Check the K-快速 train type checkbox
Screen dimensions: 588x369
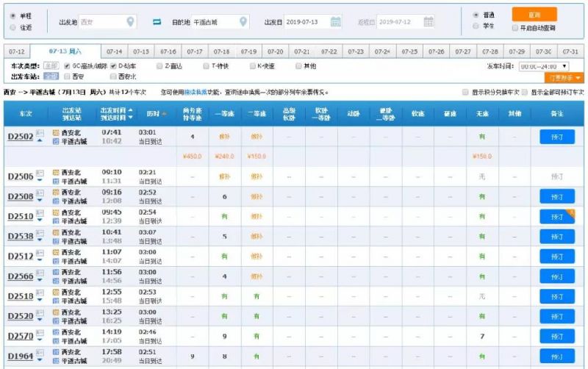252,66
